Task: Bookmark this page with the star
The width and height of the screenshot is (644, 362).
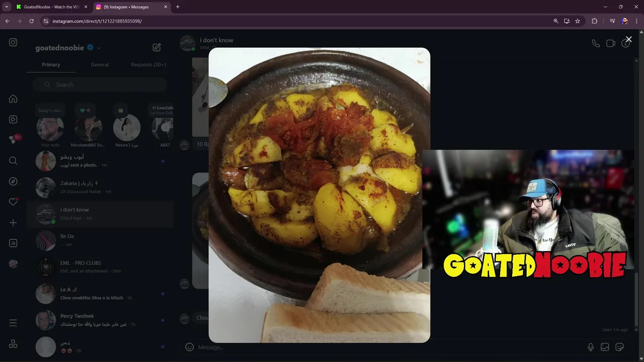Action: click(x=578, y=21)
